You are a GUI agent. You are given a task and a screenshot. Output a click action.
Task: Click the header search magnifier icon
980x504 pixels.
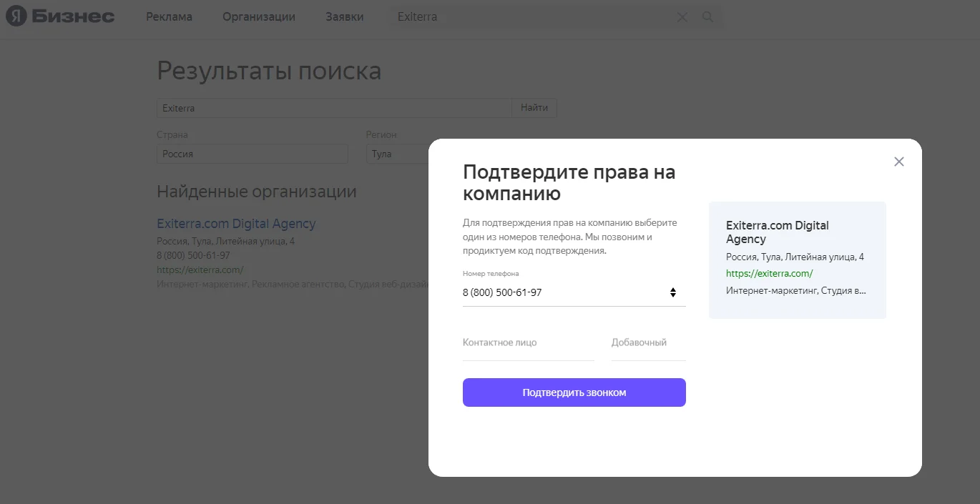coord(708,17)
